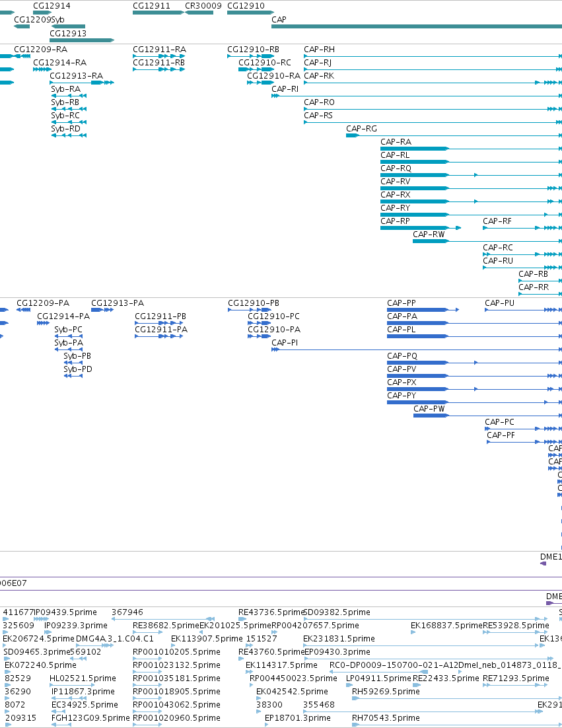Image resolution: width=562 pixels, height=728 pixels.
Task: Select the CAP-PI protein feature
Action: click(285, 343)
